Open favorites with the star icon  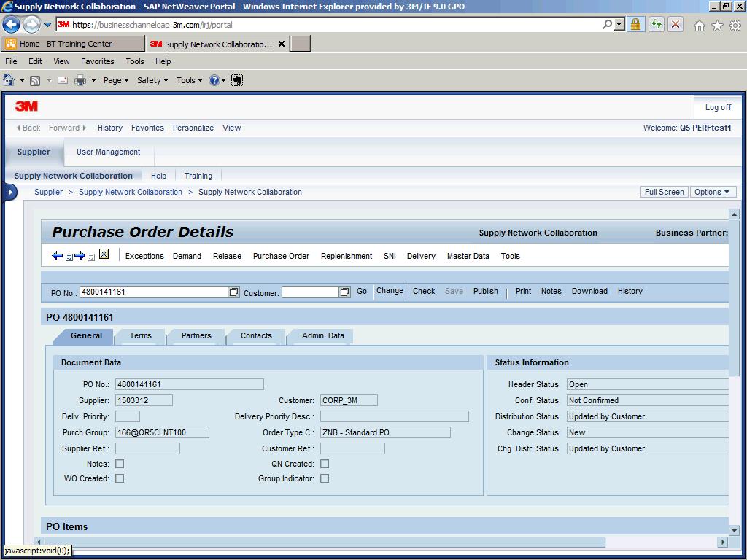(718, 26)
